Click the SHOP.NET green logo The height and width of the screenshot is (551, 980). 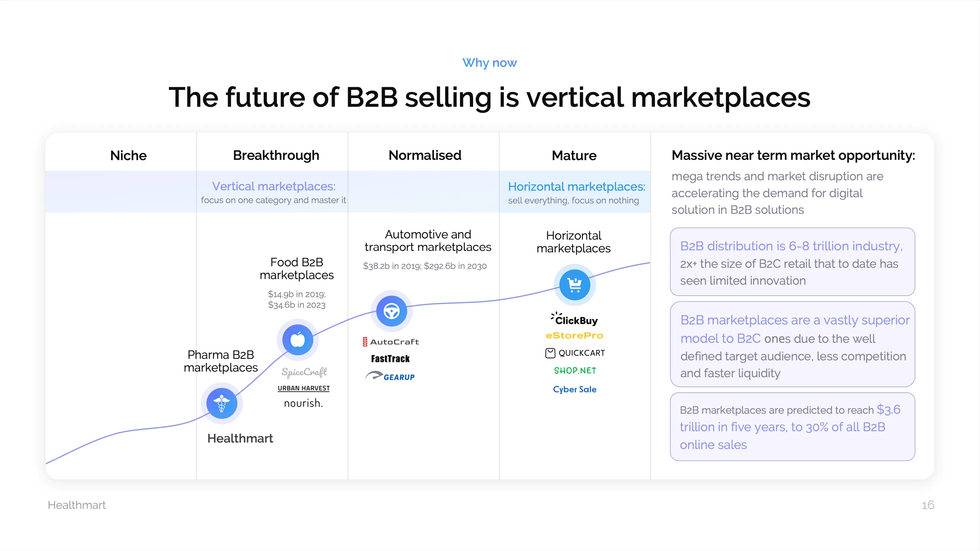575,370
